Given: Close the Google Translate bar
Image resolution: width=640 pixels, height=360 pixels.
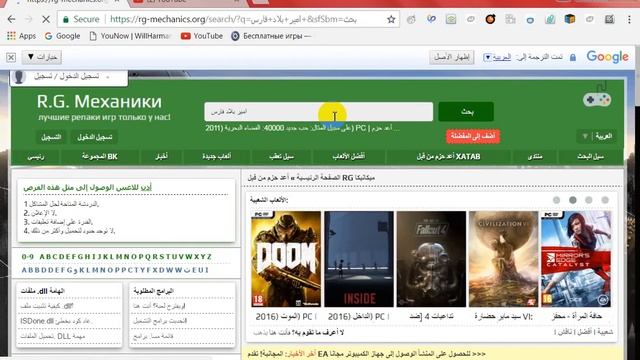Looking at the screenshot, I should (11, 57).
